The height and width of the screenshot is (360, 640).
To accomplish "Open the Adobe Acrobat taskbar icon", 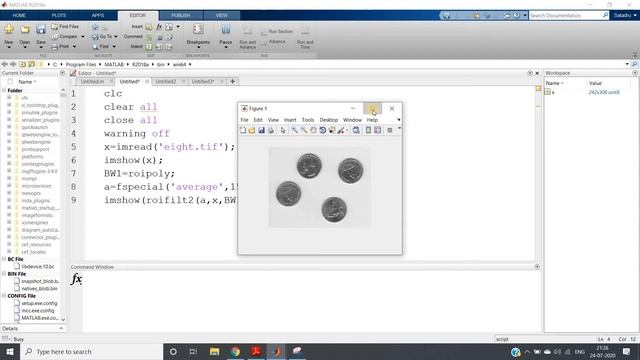I will tap(256, 351).
